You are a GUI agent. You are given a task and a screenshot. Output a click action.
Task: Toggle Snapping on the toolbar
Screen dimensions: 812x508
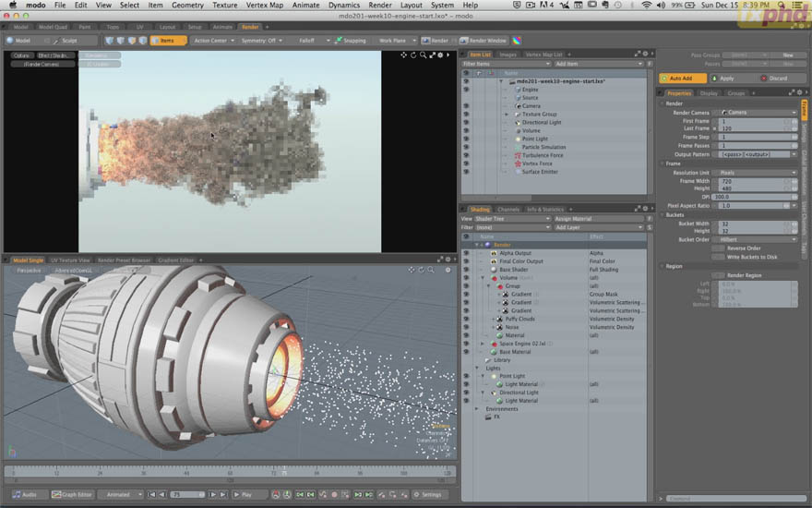350,41
